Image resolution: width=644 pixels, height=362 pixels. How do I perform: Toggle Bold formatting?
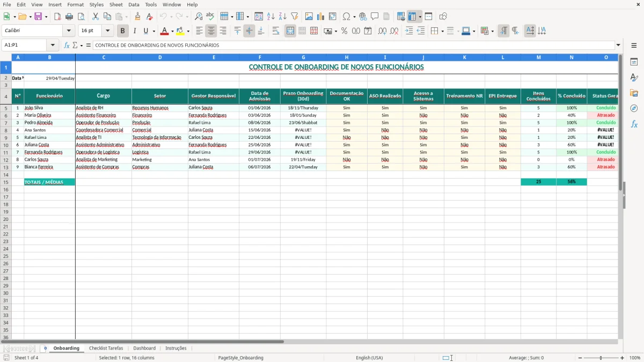pos(123,31)
